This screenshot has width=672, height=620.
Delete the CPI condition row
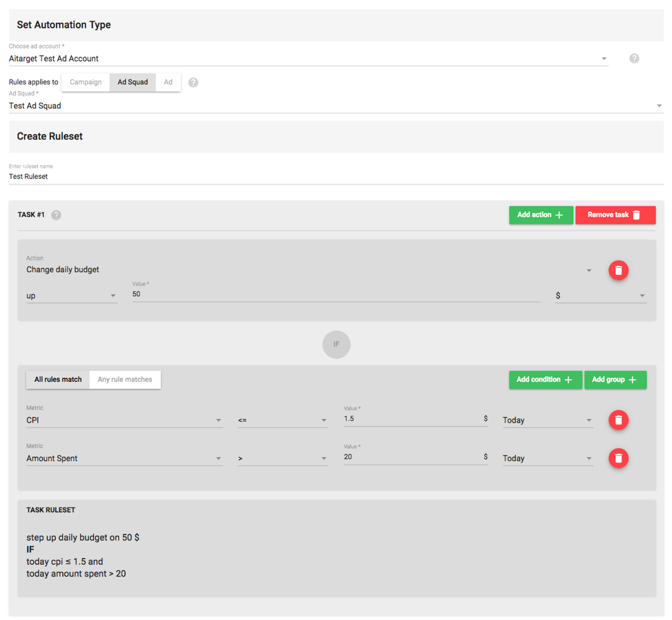[618, 420]
